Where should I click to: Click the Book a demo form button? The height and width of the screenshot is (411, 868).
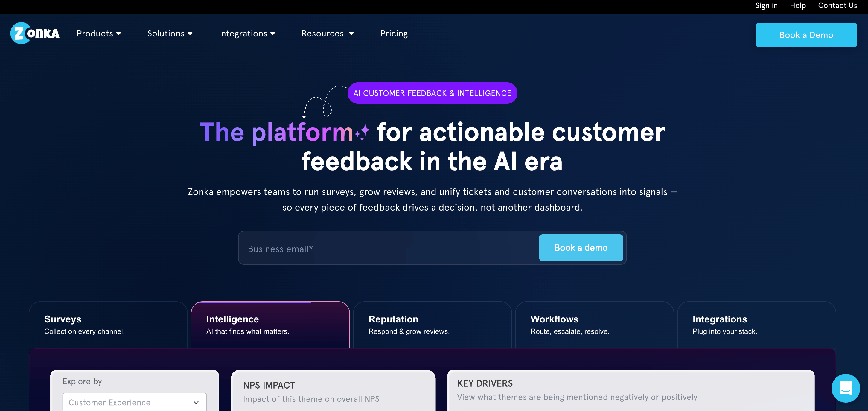coord(581,248)
